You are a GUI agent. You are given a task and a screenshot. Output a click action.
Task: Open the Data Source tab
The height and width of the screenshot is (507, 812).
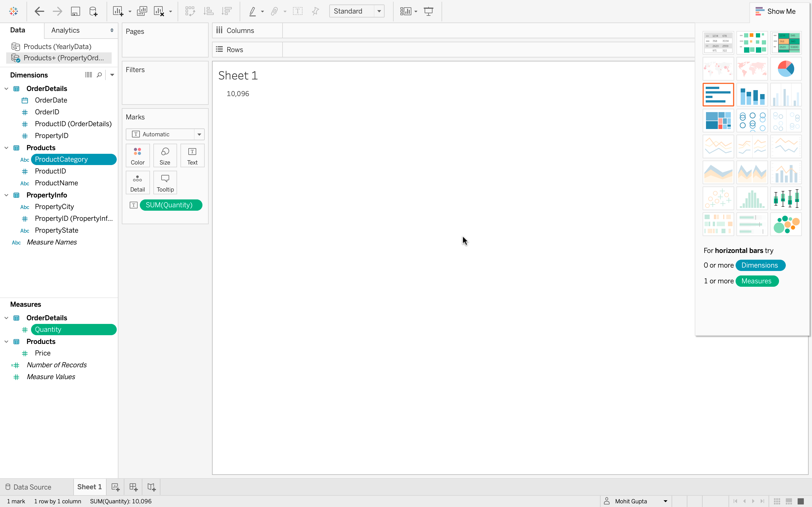coord(28,487)
